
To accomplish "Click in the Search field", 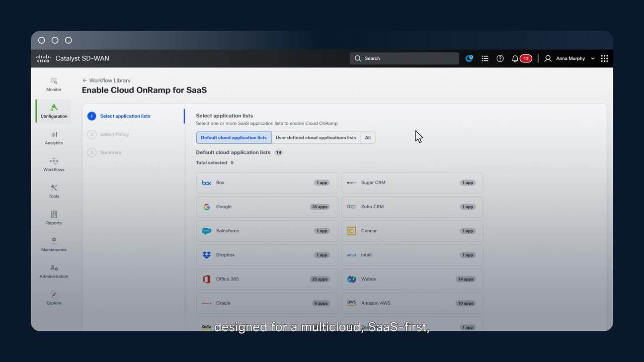I will click(x=405, y=58).
